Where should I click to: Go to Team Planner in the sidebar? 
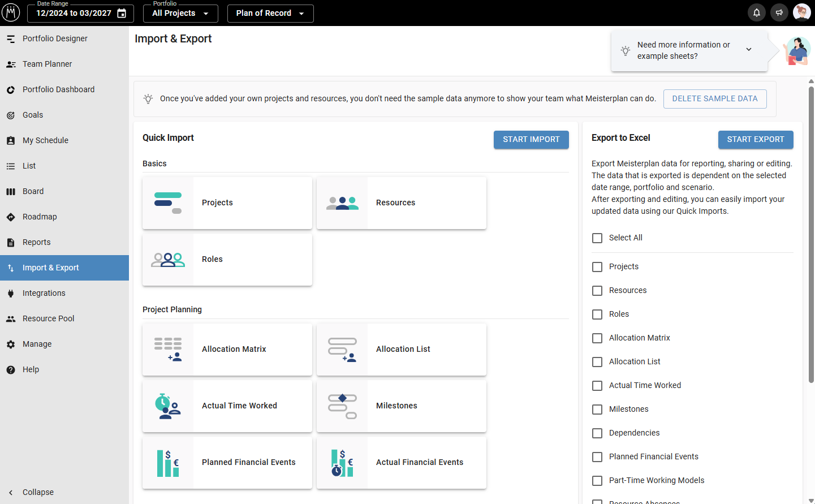click(64, 64)
